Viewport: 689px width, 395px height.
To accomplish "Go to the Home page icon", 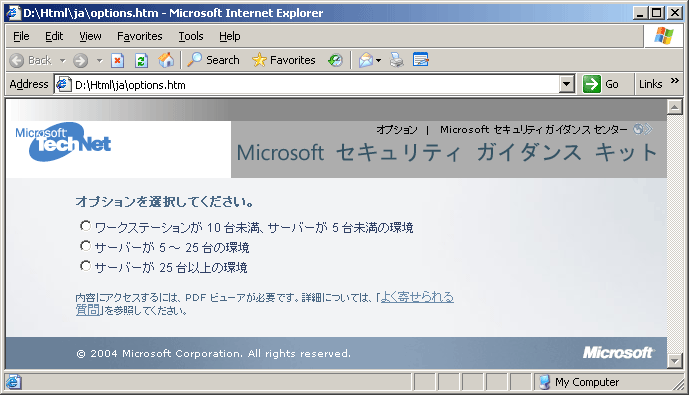I will coord(166,60).
